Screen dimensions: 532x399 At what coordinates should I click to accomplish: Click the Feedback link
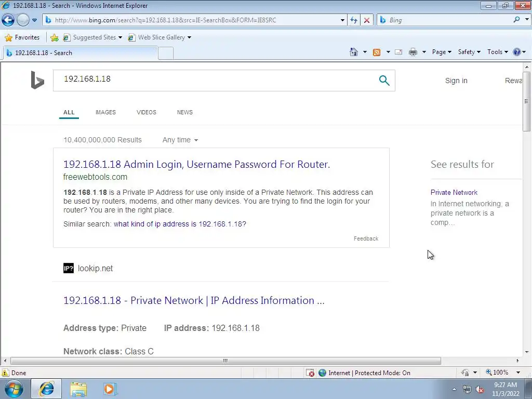point(366,238)
